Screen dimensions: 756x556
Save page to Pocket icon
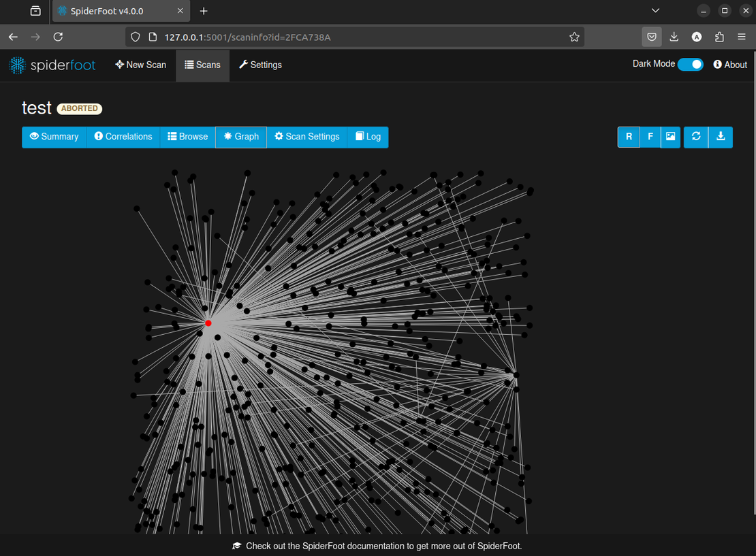[652, 37]
